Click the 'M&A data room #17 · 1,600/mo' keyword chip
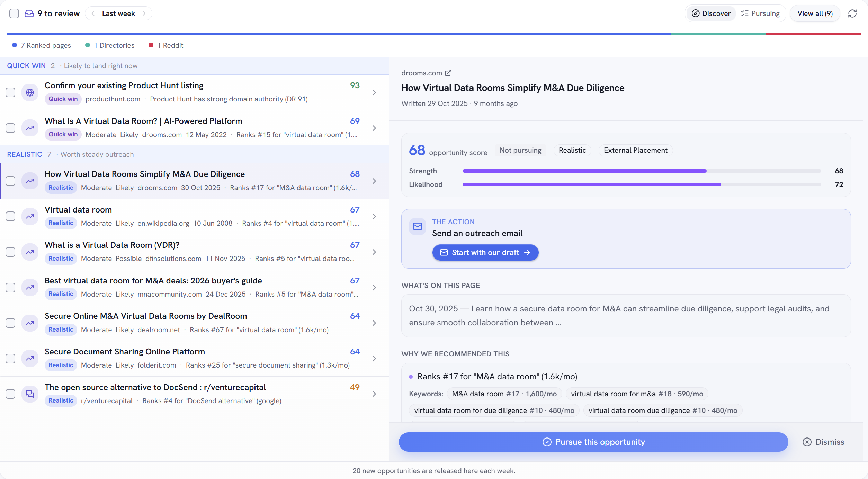 (504, 394)
